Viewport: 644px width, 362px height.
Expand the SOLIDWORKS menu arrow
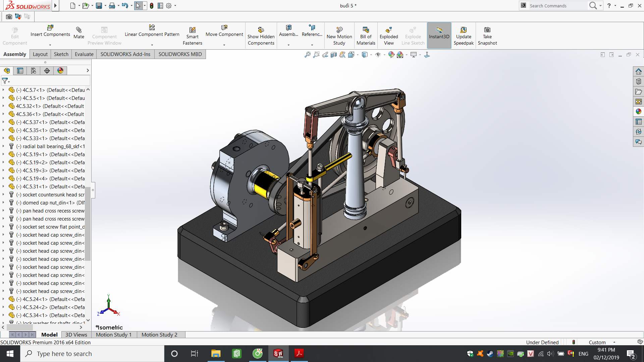coord(55,6)
